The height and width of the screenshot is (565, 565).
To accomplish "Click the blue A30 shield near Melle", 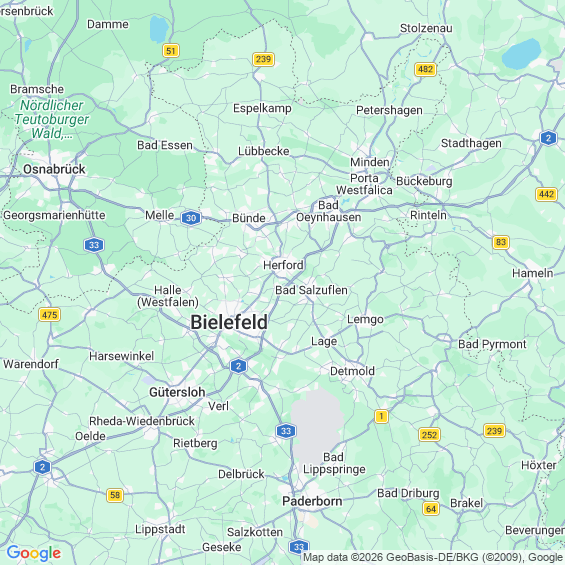I will (191, 218).
